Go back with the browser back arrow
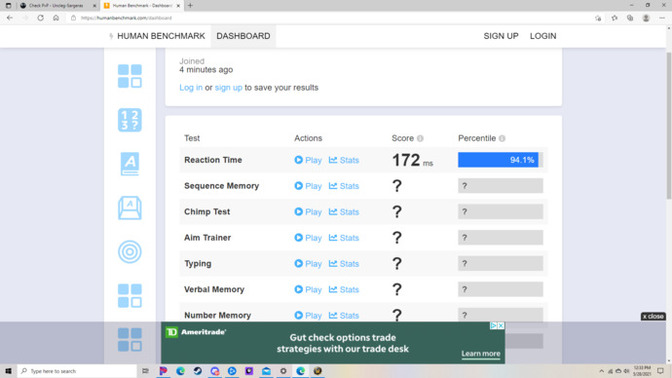672x378 pixels. tap(10, 18)
